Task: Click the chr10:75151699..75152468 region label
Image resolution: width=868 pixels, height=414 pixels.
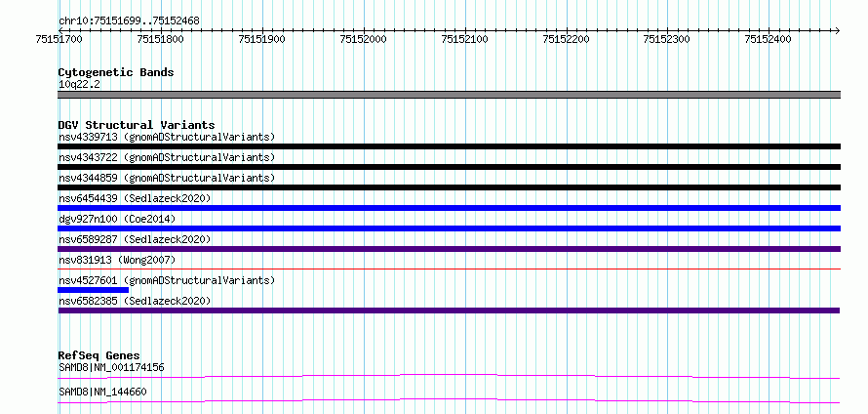Action: pyautogui.click(x=129, y=21)
